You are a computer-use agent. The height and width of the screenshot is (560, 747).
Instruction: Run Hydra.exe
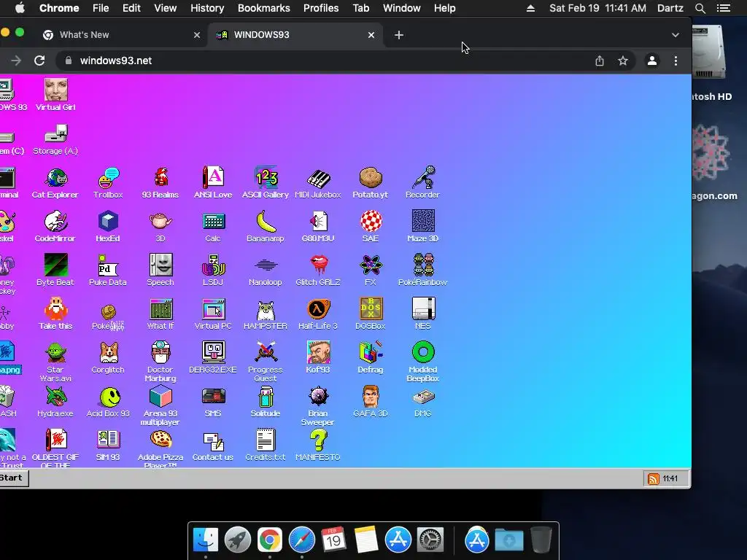(x=55, y=402)
